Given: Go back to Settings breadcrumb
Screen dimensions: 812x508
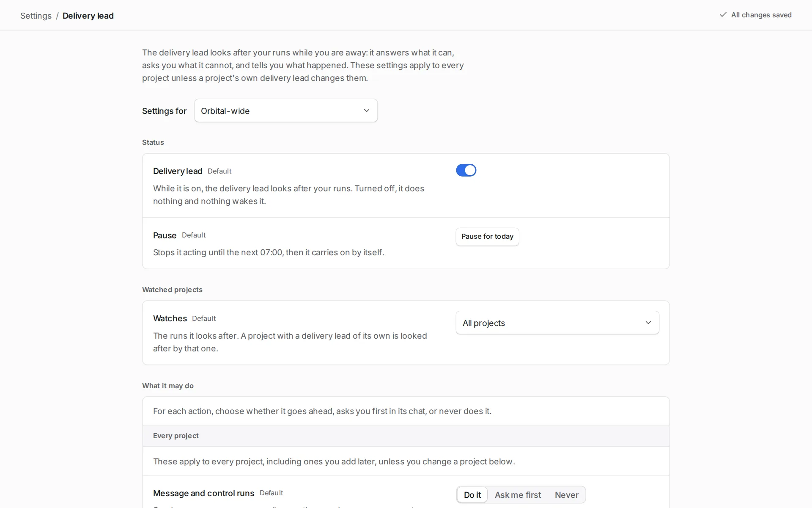Looking at the screenshot, I should tap(36, 16).
